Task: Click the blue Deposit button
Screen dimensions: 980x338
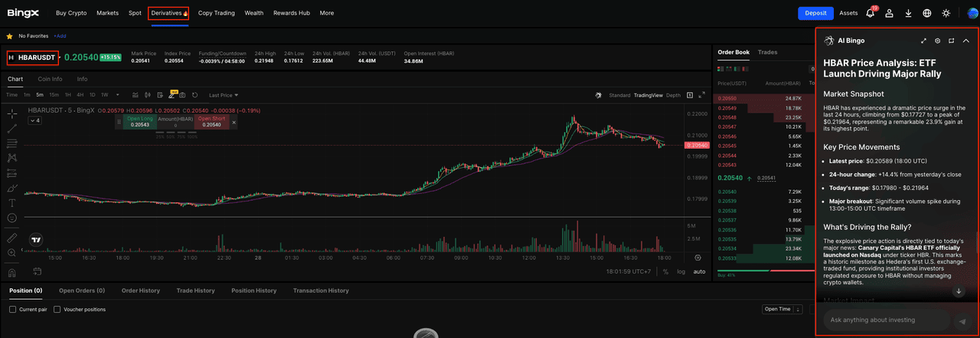Action: (815, 13)
